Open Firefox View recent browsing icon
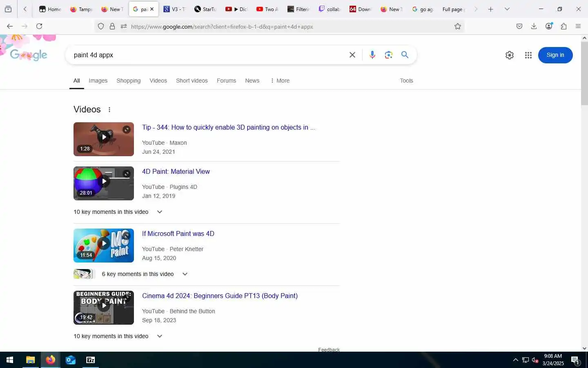The width and height of the screenshot is (588, 368). (8, 9)
